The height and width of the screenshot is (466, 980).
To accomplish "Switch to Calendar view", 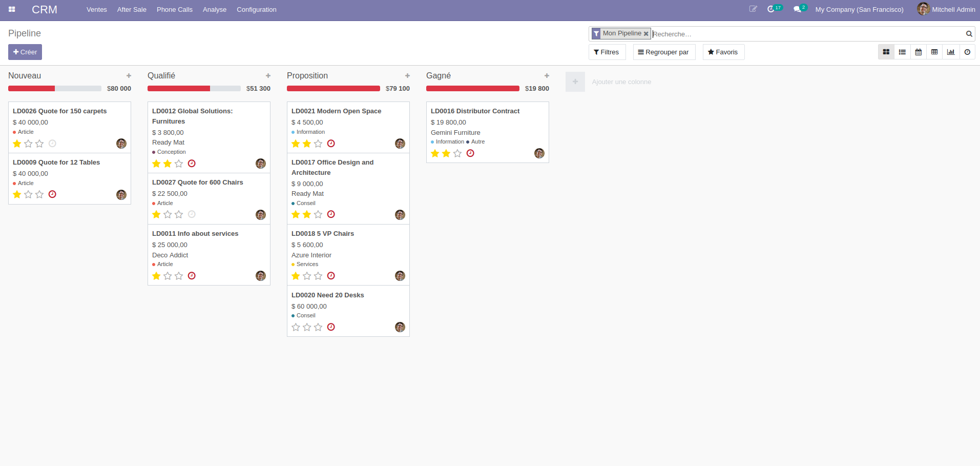I will click(919, 52).
